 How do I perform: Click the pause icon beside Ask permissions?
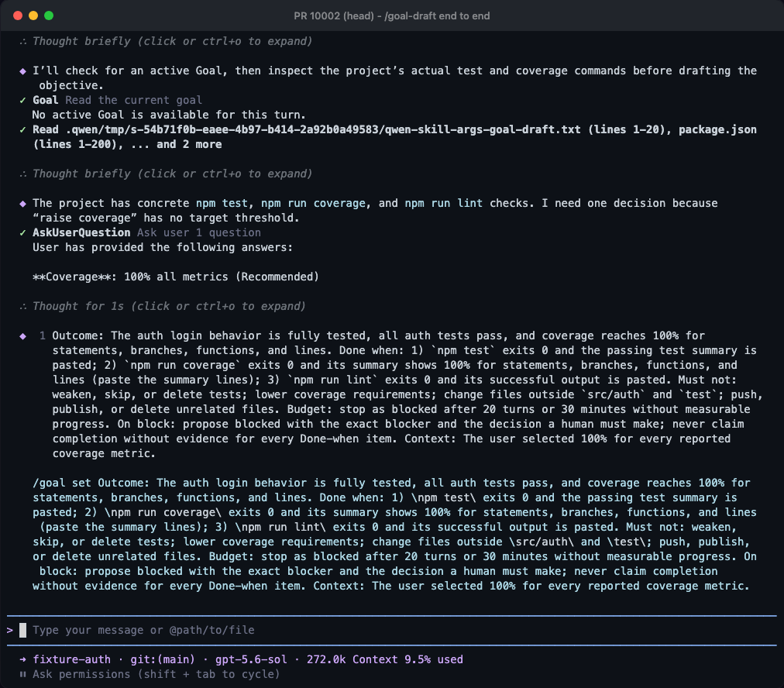[x=22, y=674]
